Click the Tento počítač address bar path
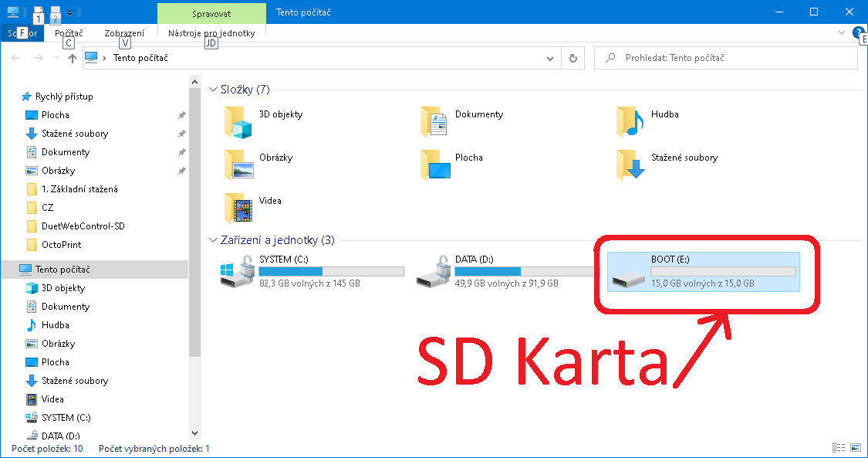The width and height of the screenshot is (868, 458). tap(140, 58)
